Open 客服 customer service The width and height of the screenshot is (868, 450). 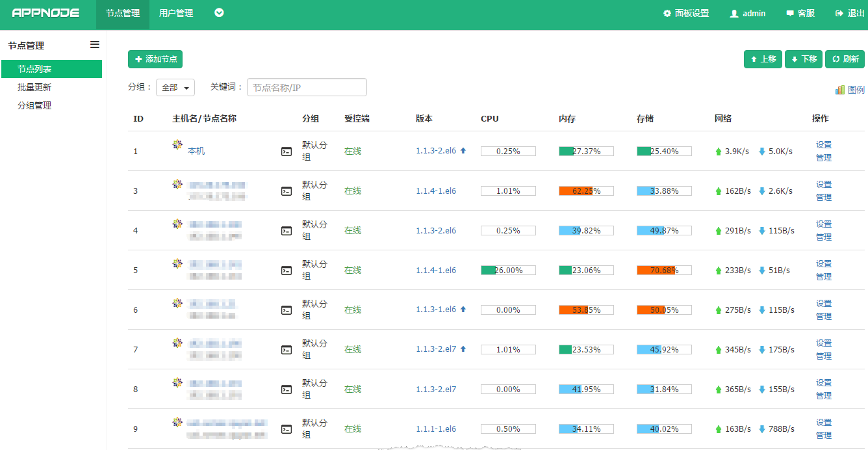tap(800, 13)
